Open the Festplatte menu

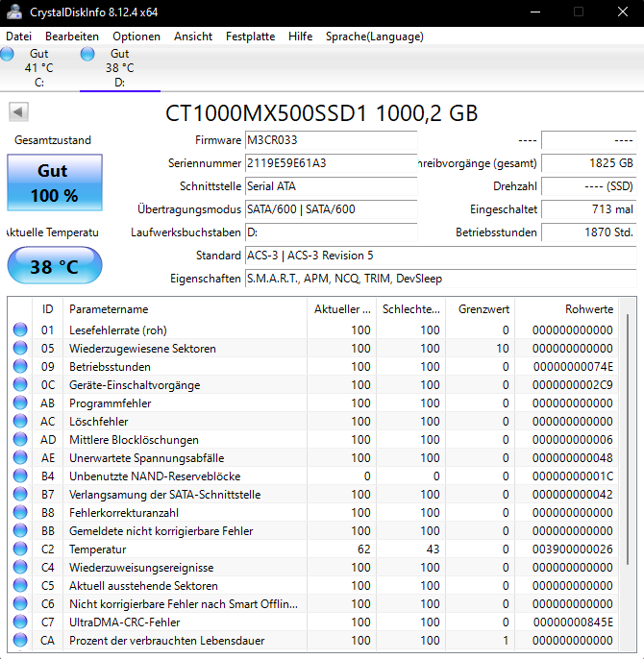pos(250,37)
